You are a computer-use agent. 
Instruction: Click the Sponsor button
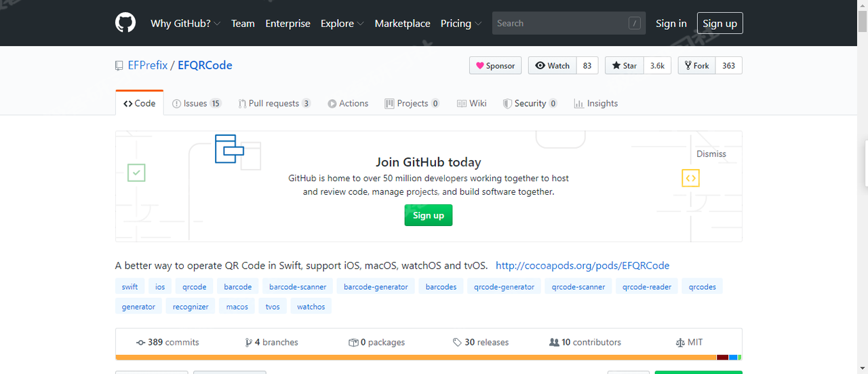496,66
